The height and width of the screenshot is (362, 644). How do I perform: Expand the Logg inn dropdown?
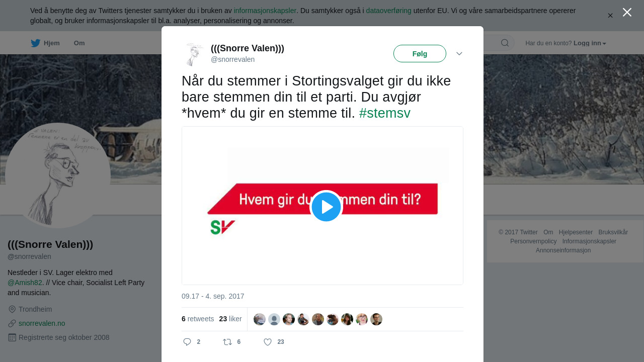click(x=590, y=43)
